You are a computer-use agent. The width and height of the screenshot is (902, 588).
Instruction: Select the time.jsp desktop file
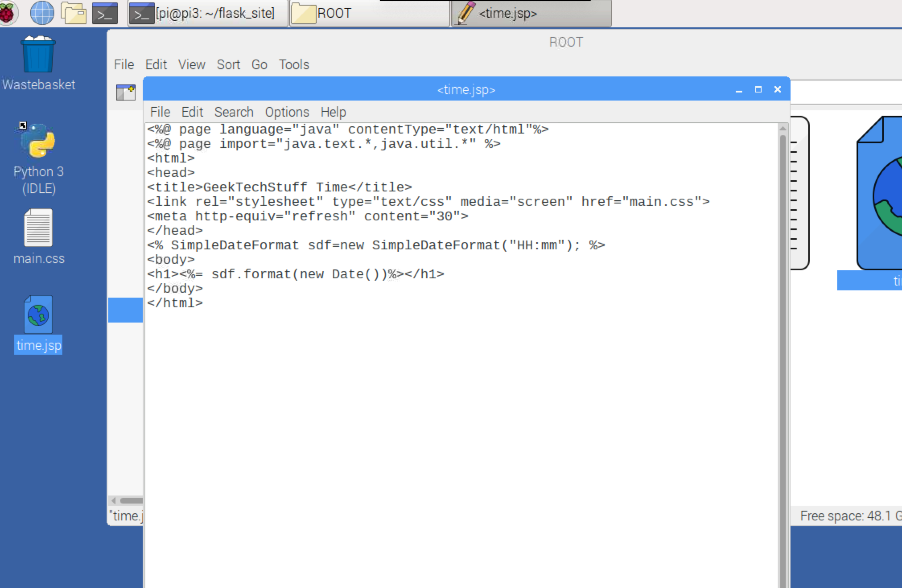(x=38, y=316)
